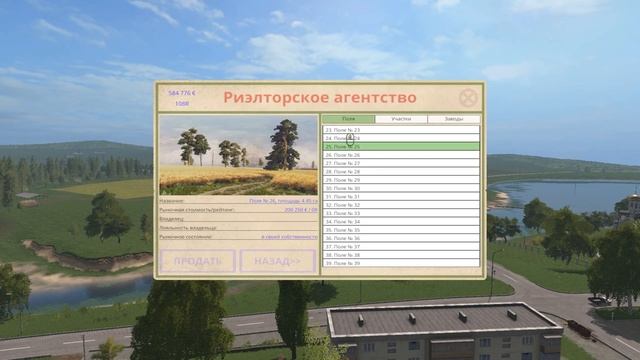This screenshot has width=640, height=360.
Task: Close the Риэлторское агентство dialog
Action: pyautogui.click(x=468, y=98)
